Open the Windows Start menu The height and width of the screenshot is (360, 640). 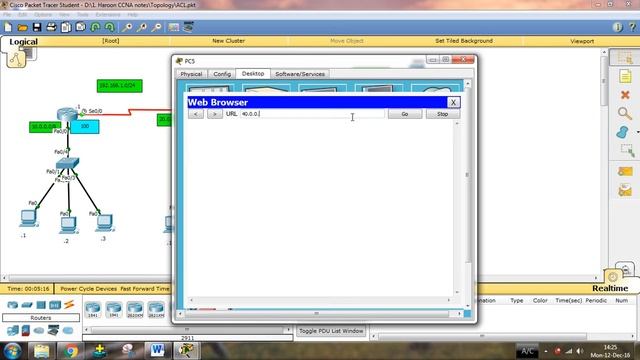point(12,351)
